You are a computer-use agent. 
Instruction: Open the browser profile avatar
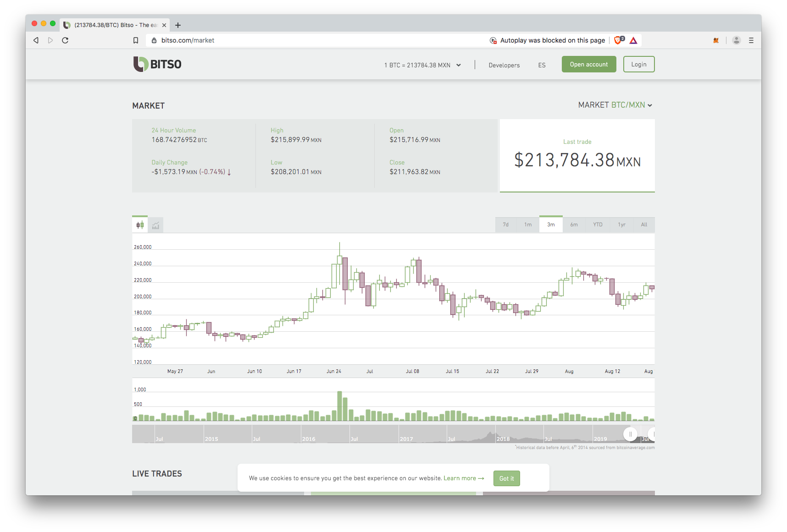tap(737, 40)
